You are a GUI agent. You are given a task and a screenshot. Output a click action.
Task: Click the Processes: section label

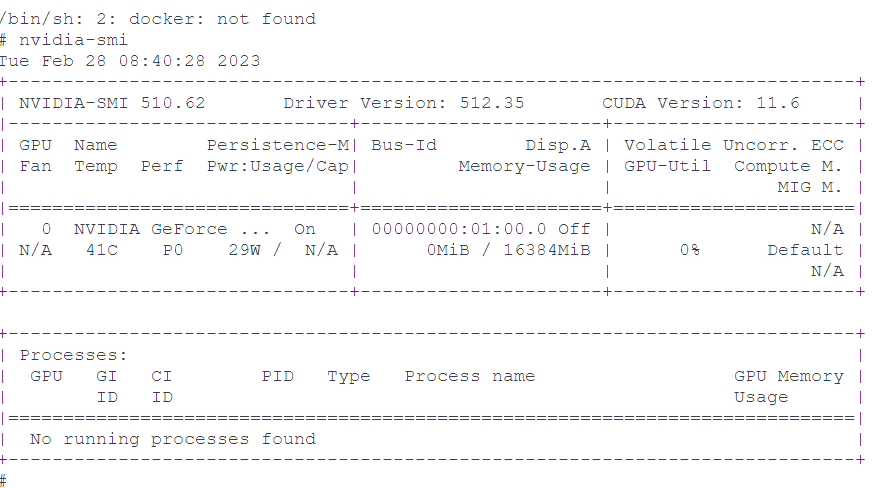coord(74,356)
